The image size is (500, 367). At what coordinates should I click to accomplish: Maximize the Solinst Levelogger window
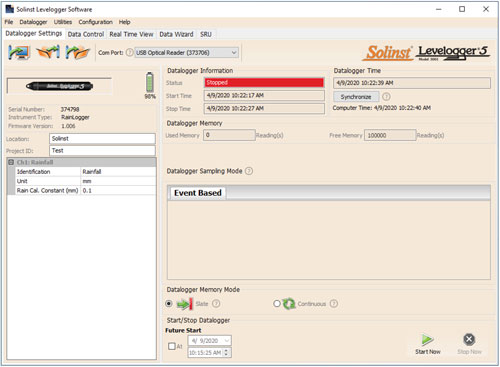[x=462, y=9]
